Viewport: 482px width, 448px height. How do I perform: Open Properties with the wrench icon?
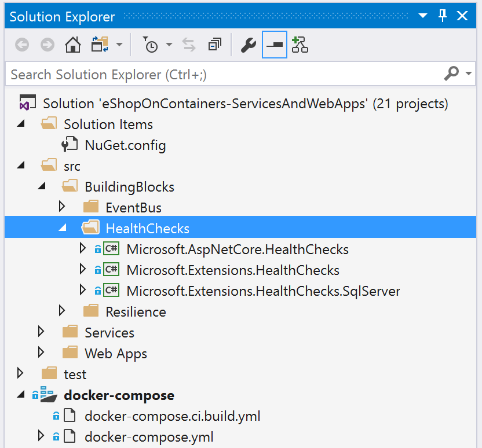pyautogui.click(x=248, y=45)
